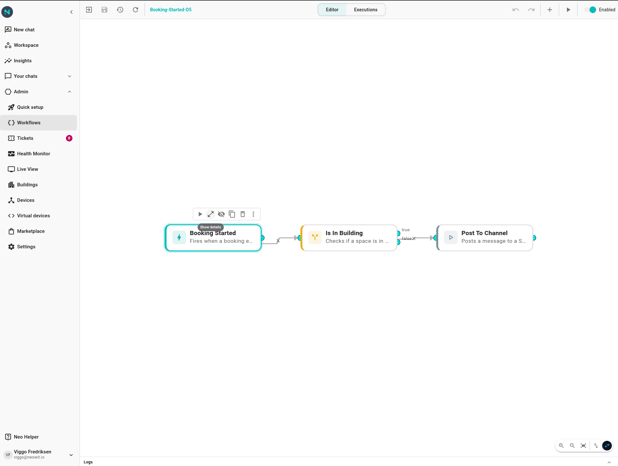Open Devices page

click(39, 200)
